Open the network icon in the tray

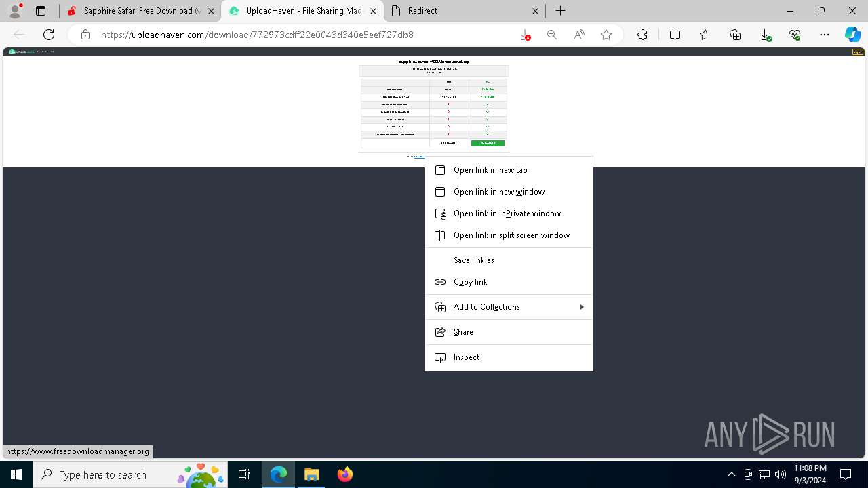[764, 474]
